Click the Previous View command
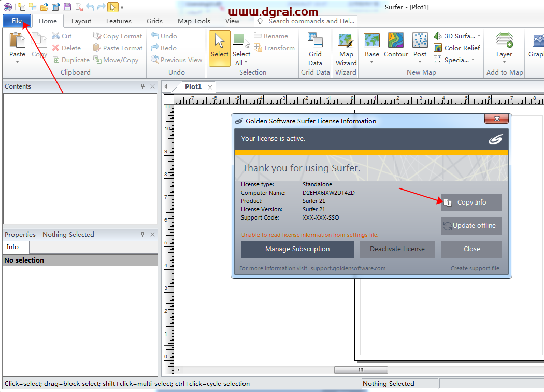This screenshot has height=392, width=544. pos(177,60)
